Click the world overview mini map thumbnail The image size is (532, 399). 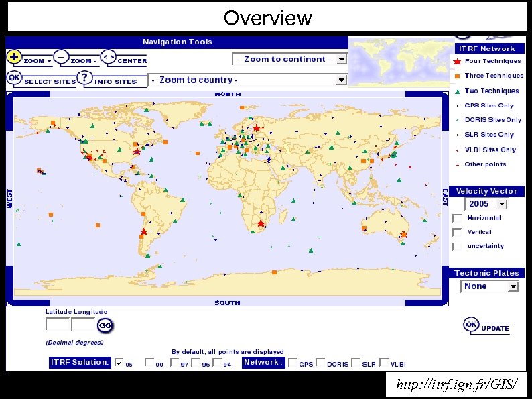[401, 62]
